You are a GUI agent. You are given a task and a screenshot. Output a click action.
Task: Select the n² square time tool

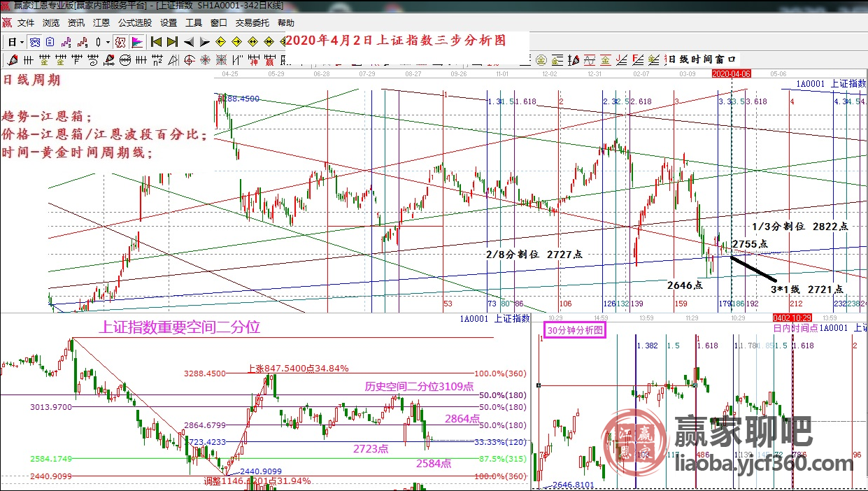[x=157, y=60]
